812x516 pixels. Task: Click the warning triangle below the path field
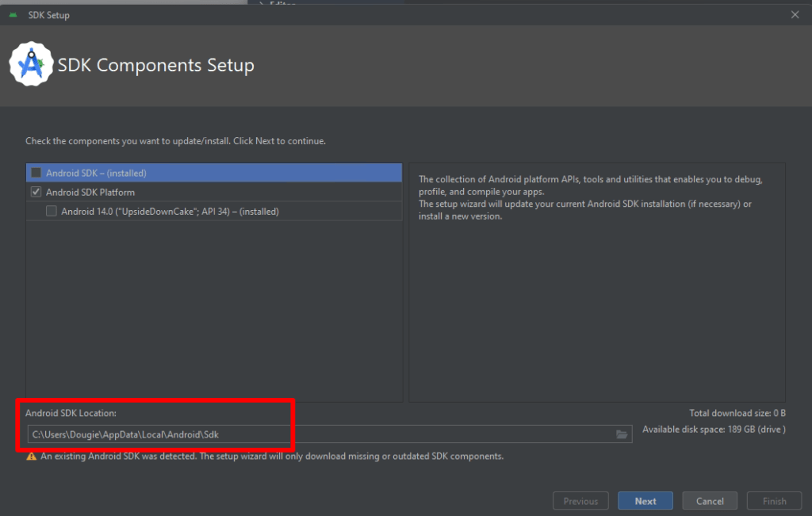coord(30,456)
